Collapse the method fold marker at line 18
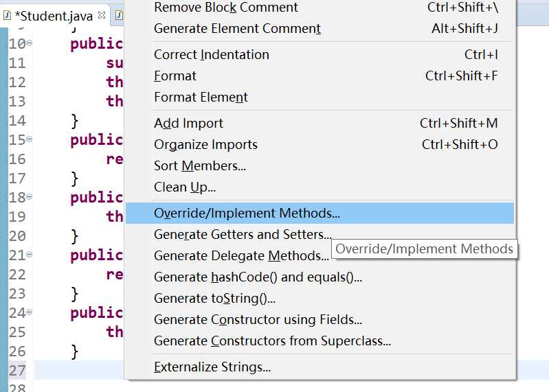The width and height of the screenshot is (549, 392). pos(30,198)
